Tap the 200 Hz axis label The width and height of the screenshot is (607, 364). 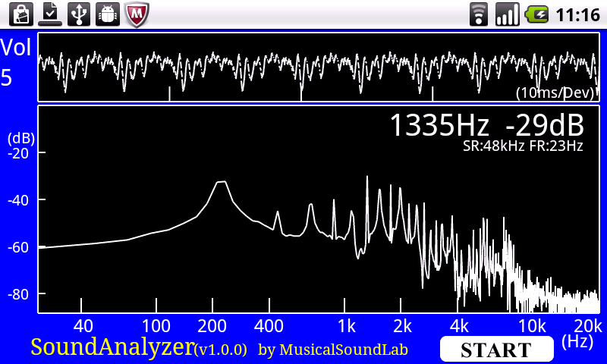[x=212, y=326]
